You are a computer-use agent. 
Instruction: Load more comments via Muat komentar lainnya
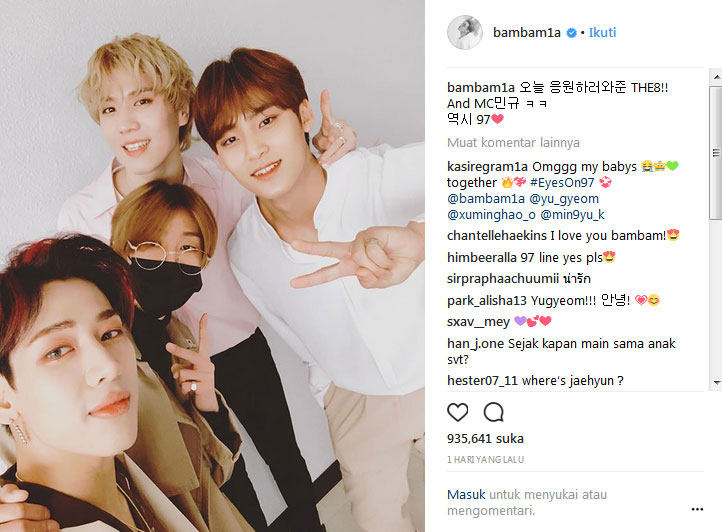coord(513,143)
